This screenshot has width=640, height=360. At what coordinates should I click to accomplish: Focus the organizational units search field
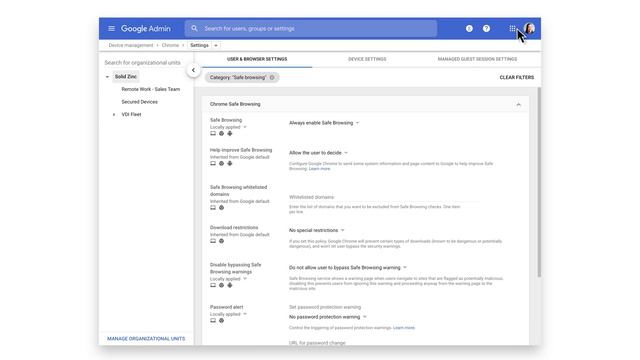(142, 62)
